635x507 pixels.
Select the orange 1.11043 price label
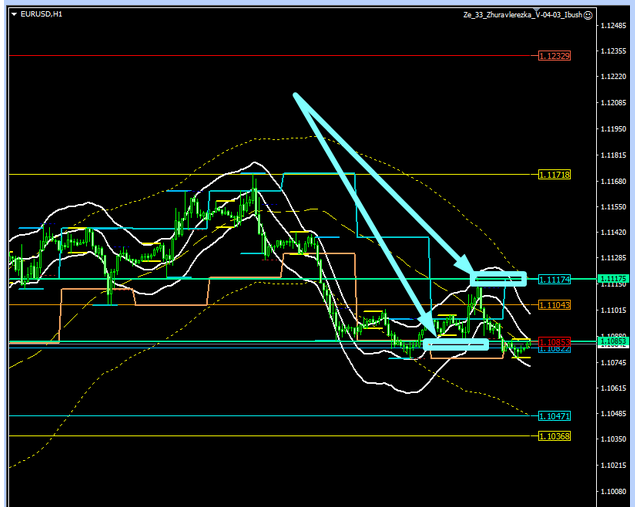coord(554,304)
